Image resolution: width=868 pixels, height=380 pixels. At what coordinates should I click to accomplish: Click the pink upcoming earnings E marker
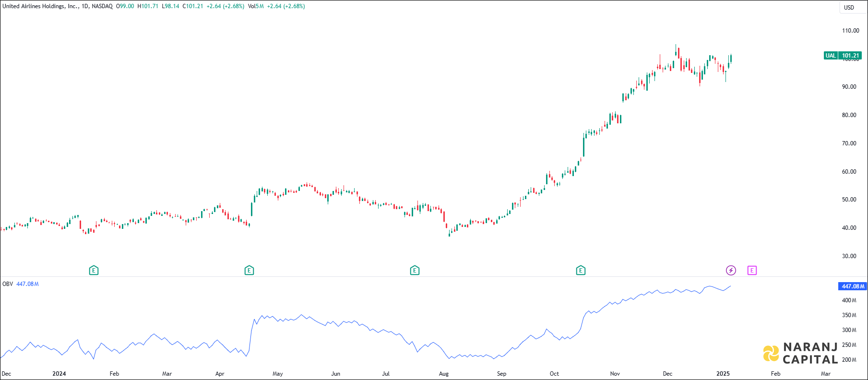tap(752, 271)
